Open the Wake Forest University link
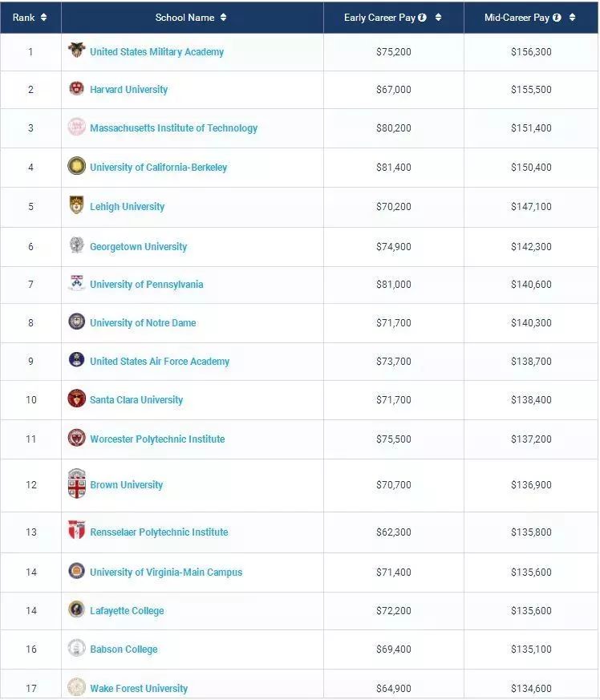Screen dimensions: 600x700 coord(139,689)
